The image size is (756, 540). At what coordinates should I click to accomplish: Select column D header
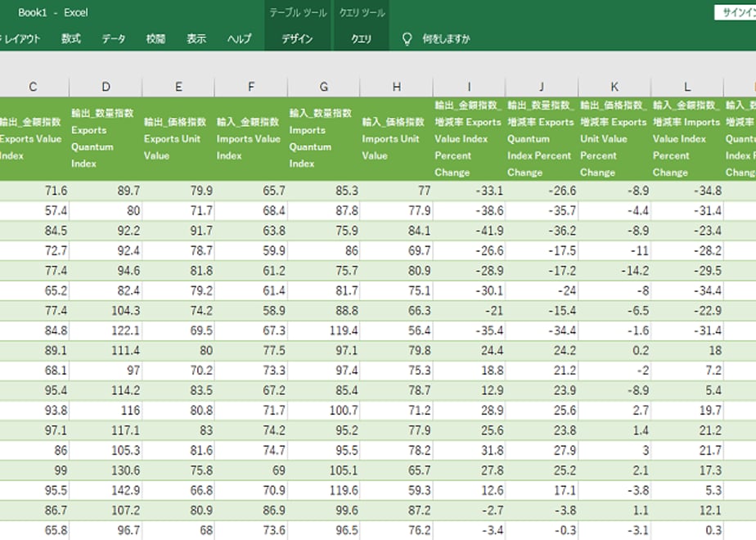coord(106,87)
